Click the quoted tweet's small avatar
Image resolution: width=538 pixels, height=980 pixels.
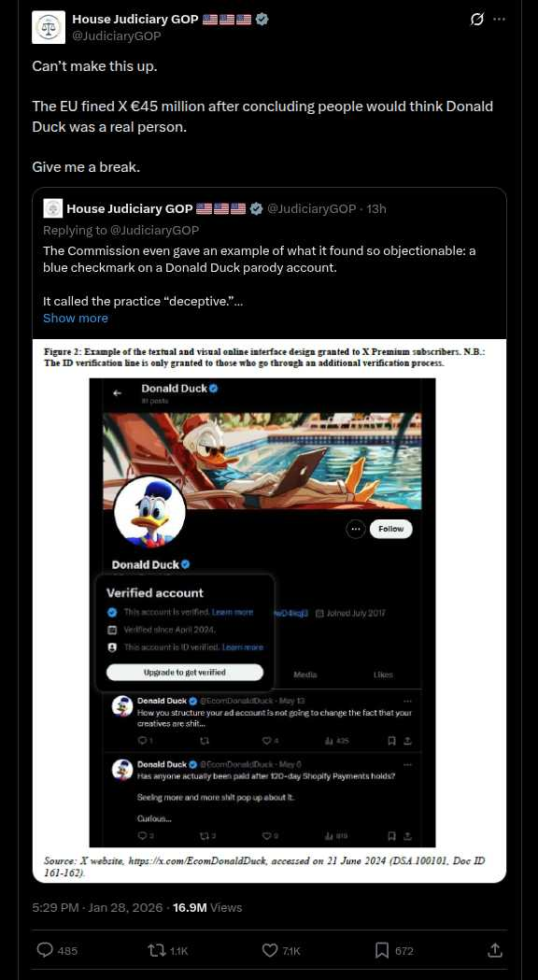[x=52, y=208]
